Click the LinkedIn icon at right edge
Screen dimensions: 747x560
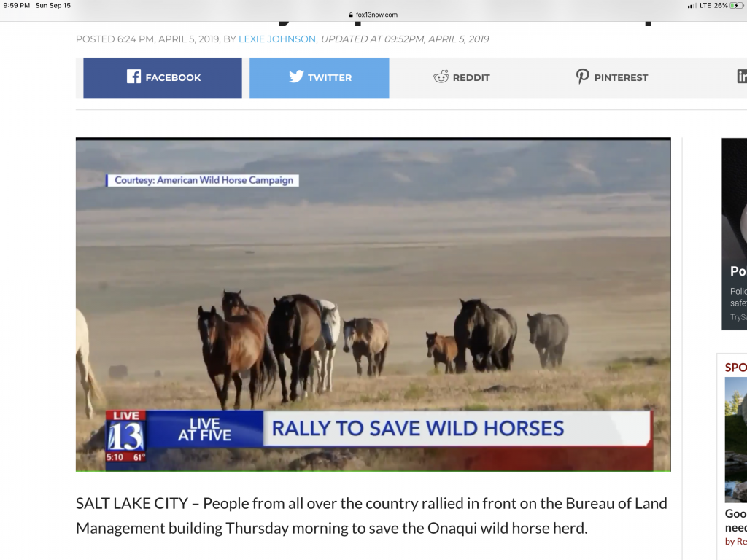coord(742,77)
